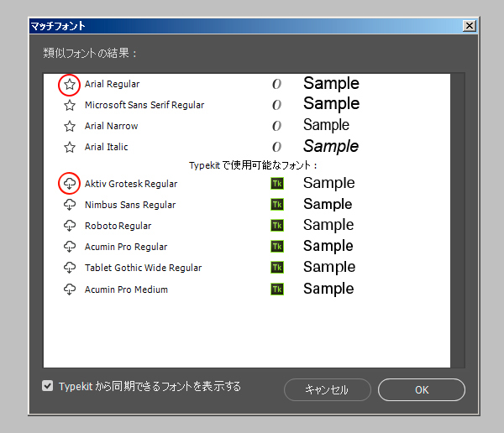
Task: Select Arial Regular font name
Action: pyautogui.click(x=113, y=84)
